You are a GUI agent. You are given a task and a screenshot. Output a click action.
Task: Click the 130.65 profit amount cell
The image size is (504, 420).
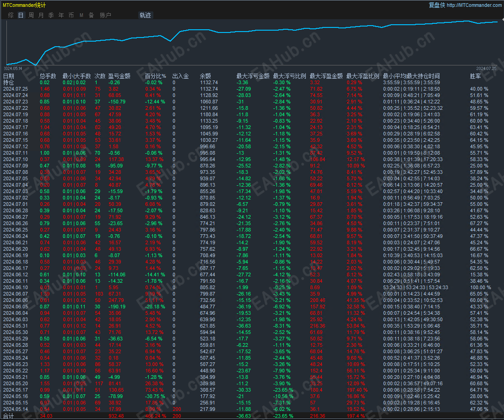116,390
